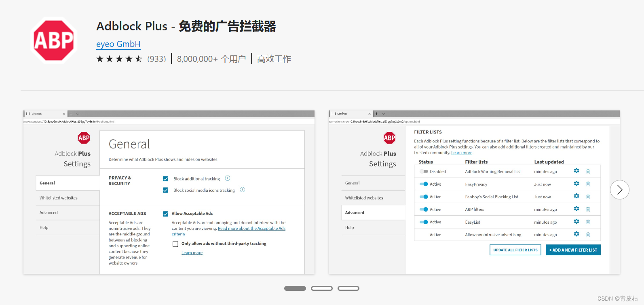Select Whitelisted websites in left screenshot sidebar
The width and height of the screenshot is (644, 305).
(x=68, y=198)
